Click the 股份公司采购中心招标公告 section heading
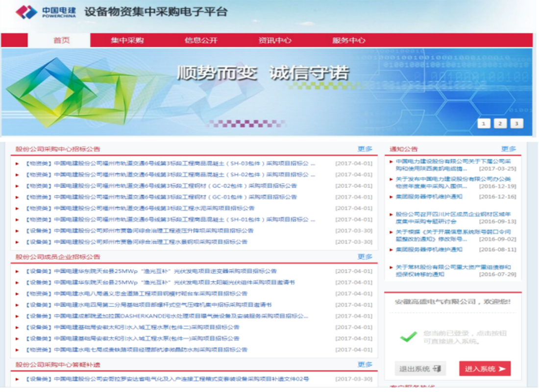Image resolution: width=539 pixels, height=392 pixels. [58, 149]
